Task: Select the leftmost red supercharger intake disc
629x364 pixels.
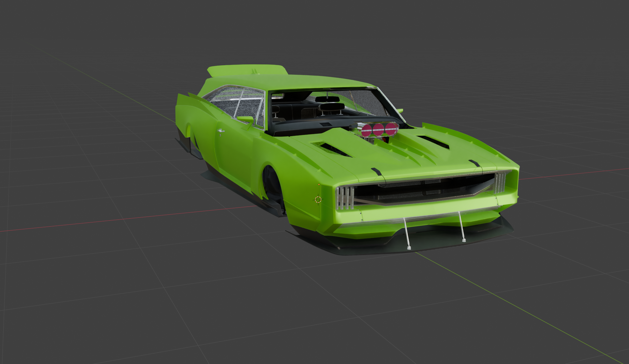Action: click(x=367, y=130)
